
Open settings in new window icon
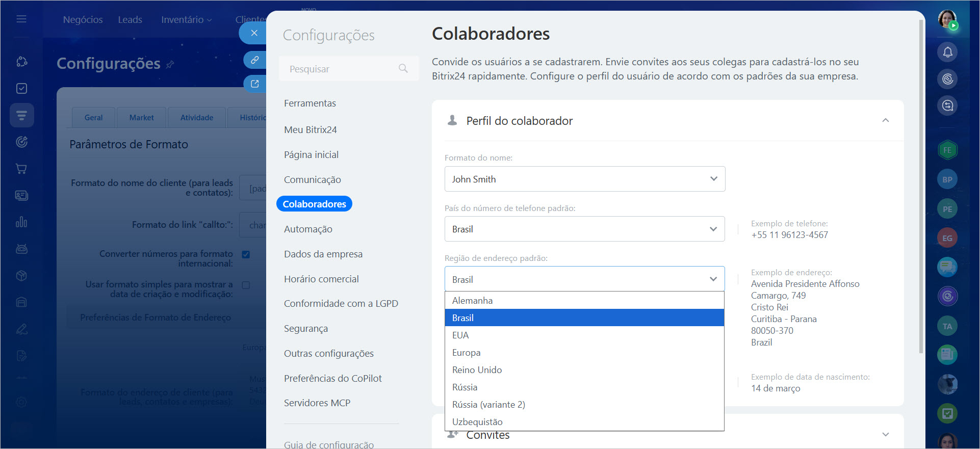254,84
